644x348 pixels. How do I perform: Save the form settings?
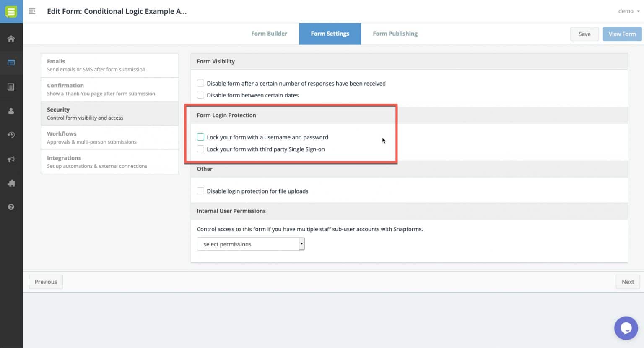584,34
